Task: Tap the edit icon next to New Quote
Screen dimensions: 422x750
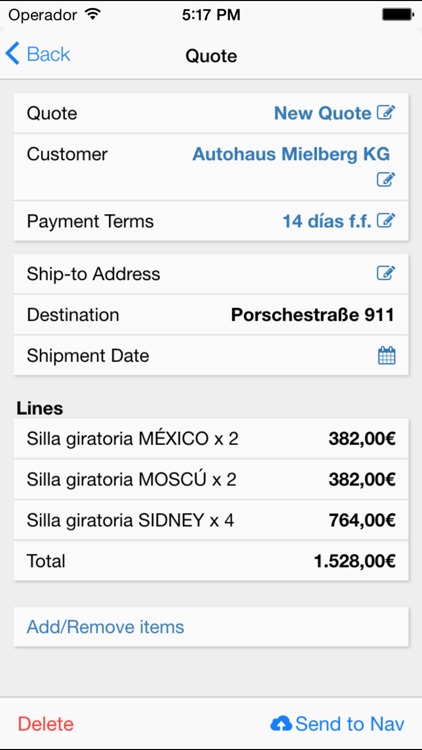Action: pos(386,113)
